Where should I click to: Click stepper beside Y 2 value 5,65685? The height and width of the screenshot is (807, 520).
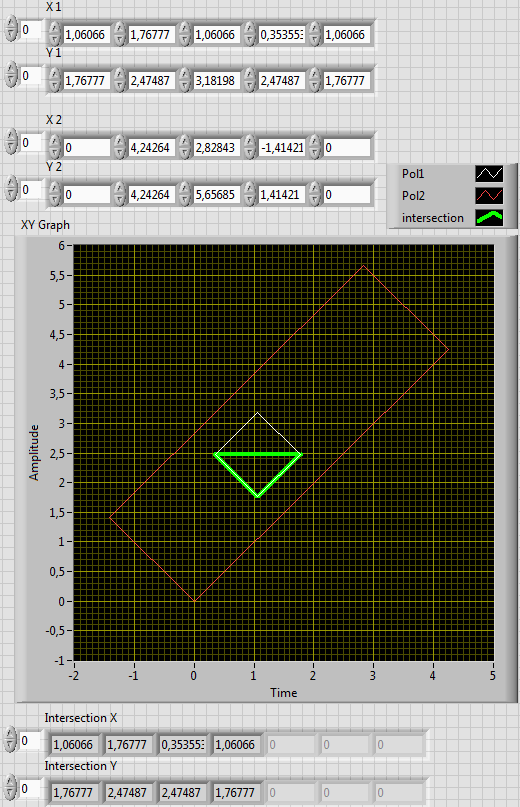(x=185, y=195)
